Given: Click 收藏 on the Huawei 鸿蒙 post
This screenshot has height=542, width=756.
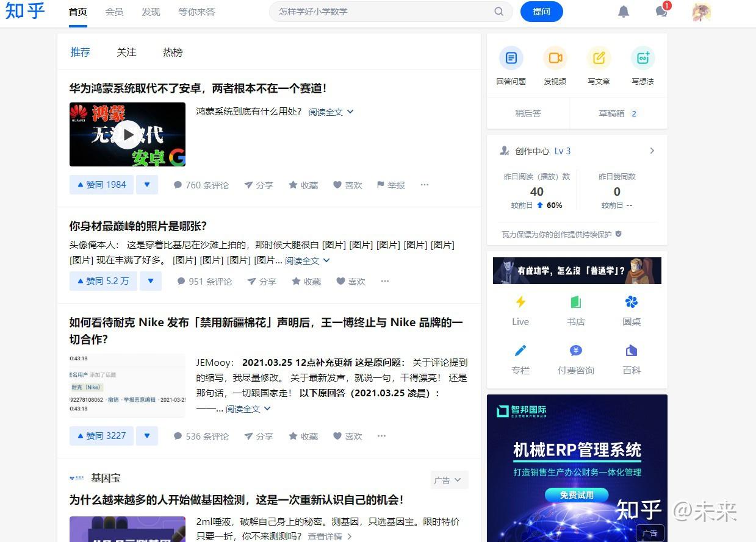Looking at the screenshot, I should coord(303,185).
